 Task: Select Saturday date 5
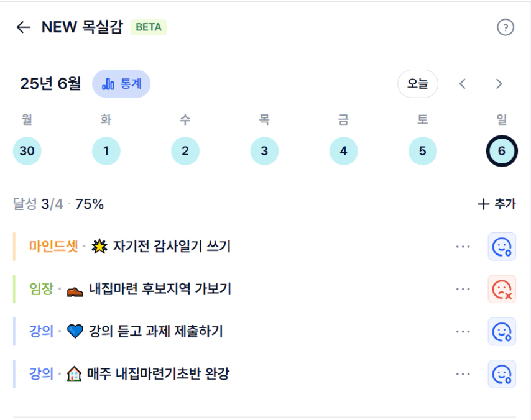423,151
